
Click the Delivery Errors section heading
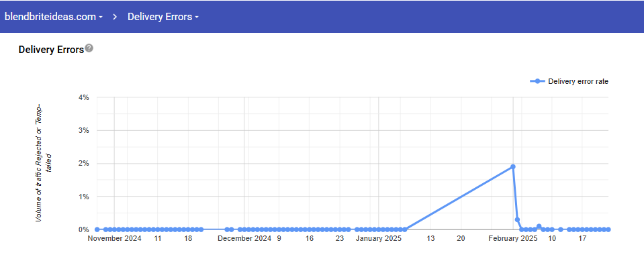click(51, 50)
